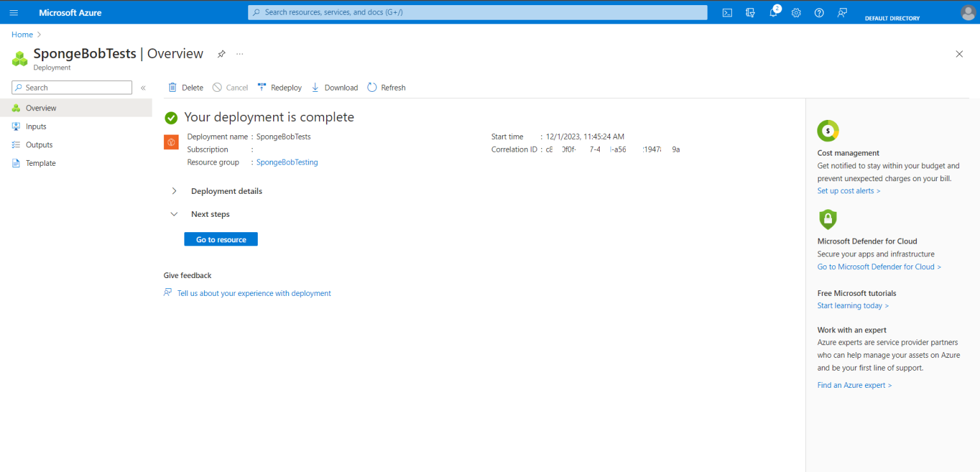Open the Inputs menu item

(36, 127)
